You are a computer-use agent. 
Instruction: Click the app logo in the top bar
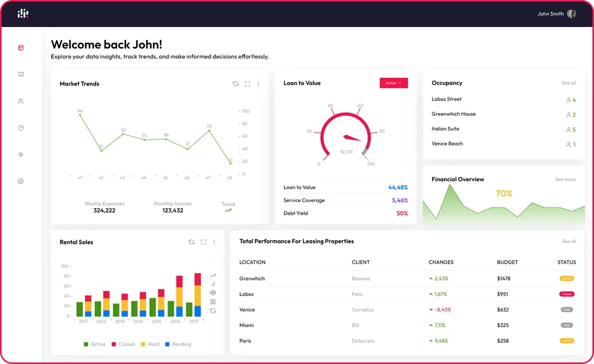[x=23, y=14]
